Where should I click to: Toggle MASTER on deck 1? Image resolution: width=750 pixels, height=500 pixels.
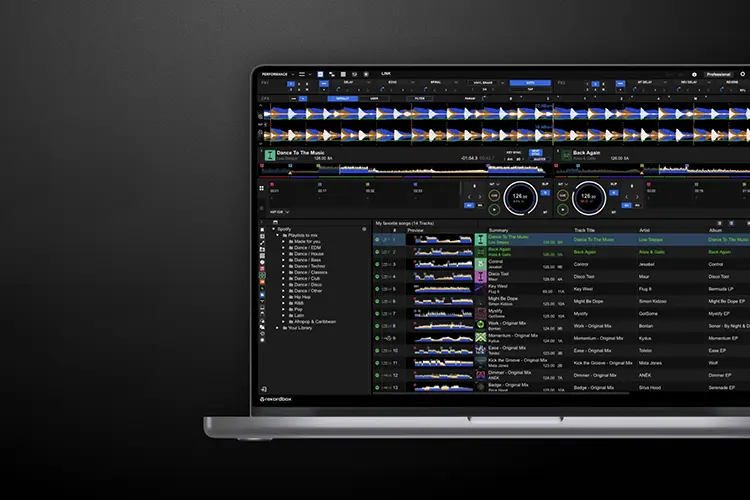[x=539, y=159]
